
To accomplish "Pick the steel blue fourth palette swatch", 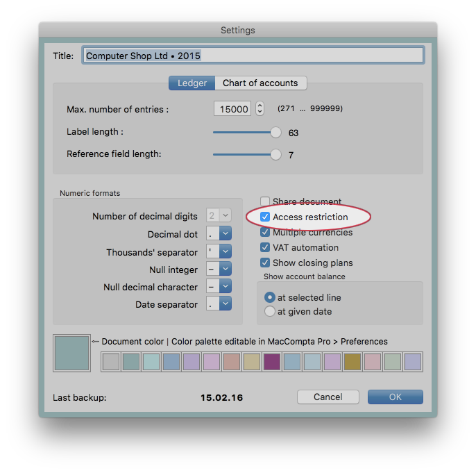I will click(171, 362).
